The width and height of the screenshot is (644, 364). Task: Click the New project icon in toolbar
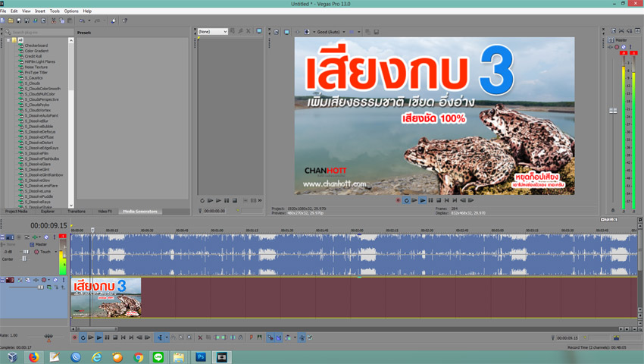tap(2, 20)
